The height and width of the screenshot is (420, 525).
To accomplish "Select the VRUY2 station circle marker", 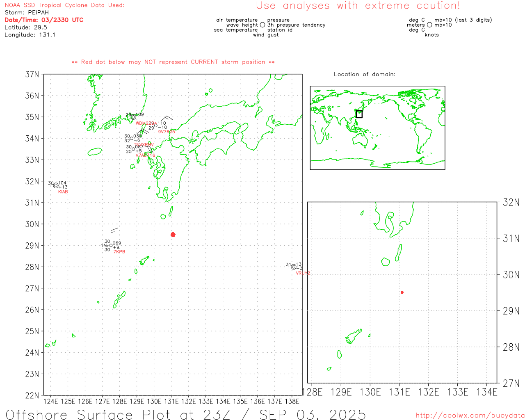I will pyautogui.click(x=294, y=267).
